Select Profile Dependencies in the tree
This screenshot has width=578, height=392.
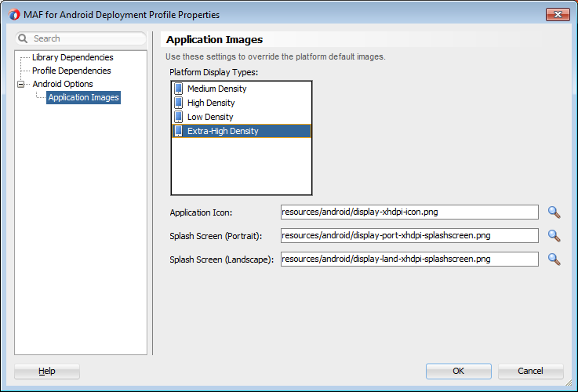[71, 71]
